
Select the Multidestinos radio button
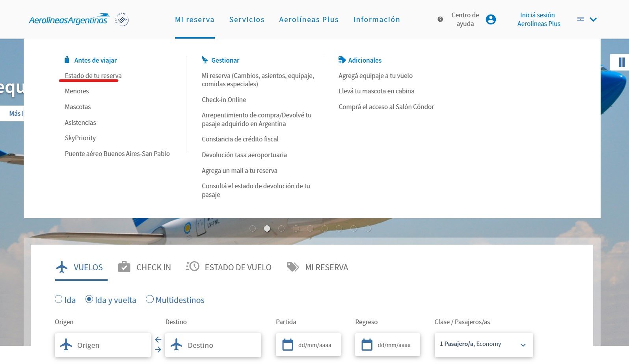pyautogui.click(x=150, y=299)
